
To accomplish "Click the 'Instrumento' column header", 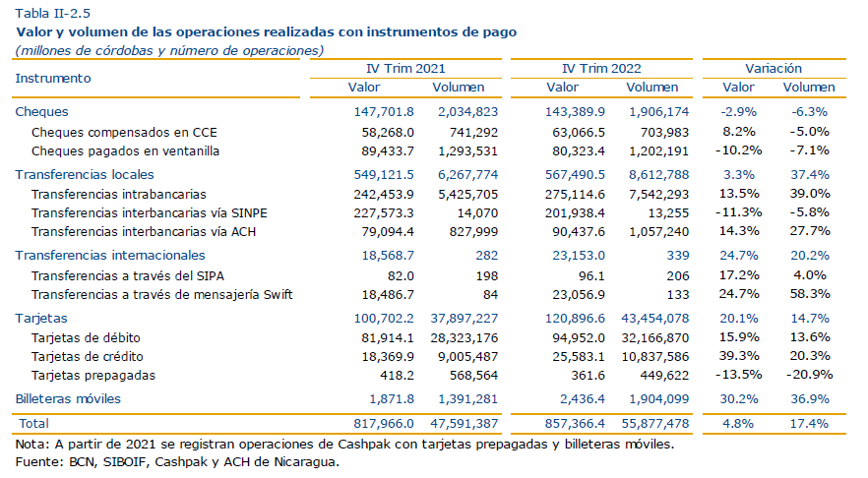I will (x=53, y=78).
